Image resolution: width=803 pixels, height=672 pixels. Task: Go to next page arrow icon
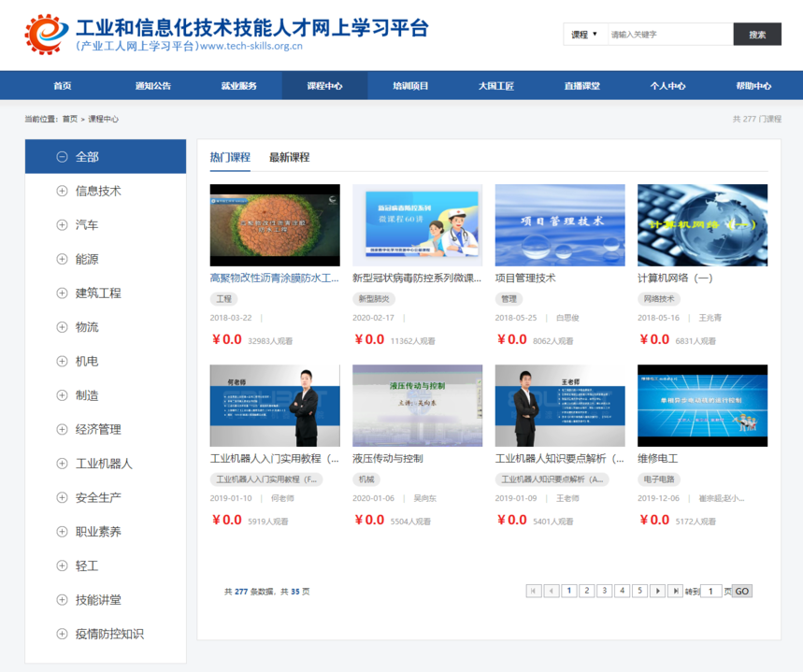tap(657, 591)
